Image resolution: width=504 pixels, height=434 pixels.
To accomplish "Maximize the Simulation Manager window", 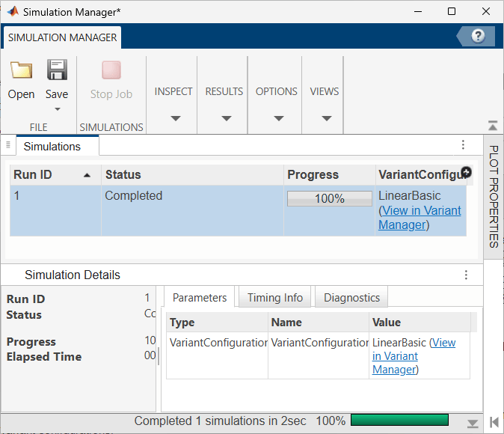I will 452,11.
